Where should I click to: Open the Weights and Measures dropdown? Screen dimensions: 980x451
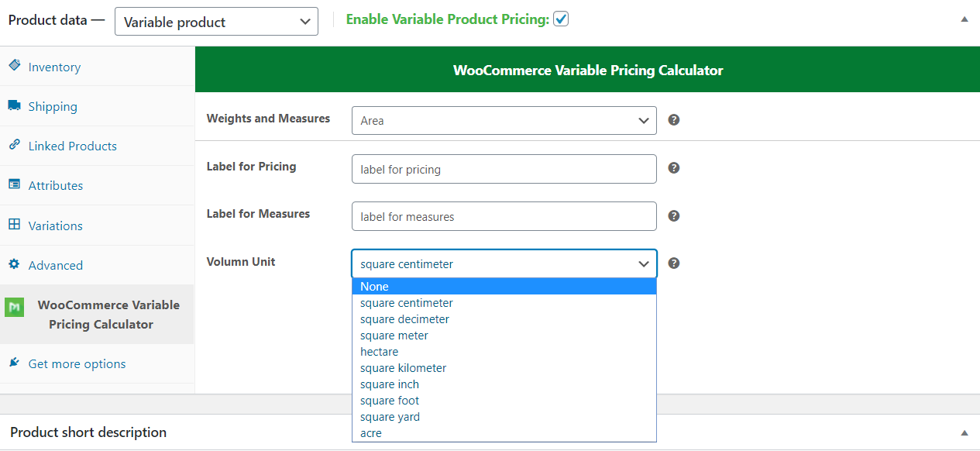pos(504,120)
